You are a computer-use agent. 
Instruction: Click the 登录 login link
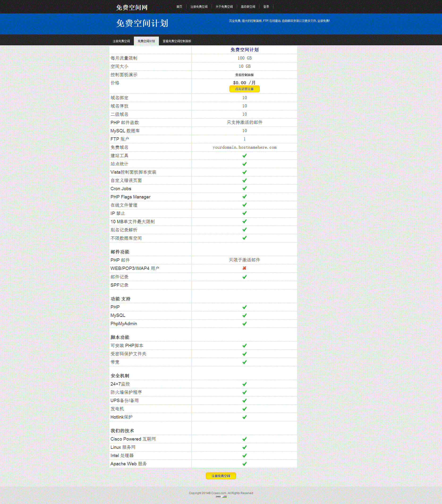pos(266,7)
